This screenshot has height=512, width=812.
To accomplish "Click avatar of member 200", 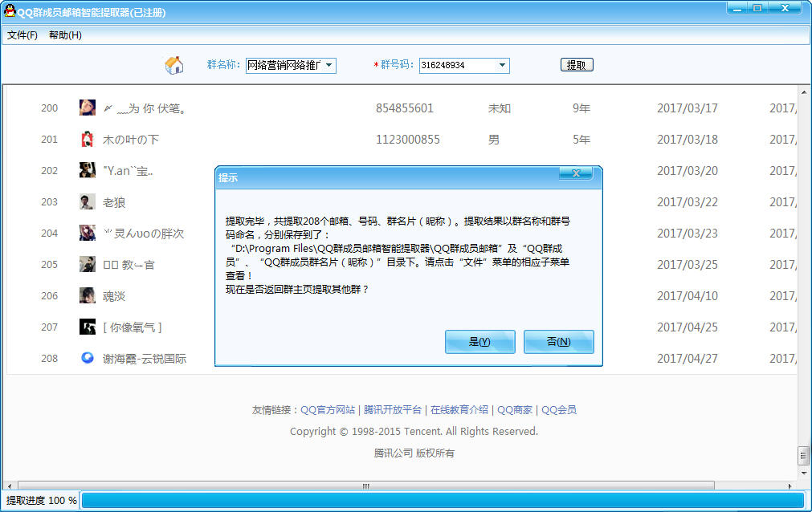I will coord(87,108).
